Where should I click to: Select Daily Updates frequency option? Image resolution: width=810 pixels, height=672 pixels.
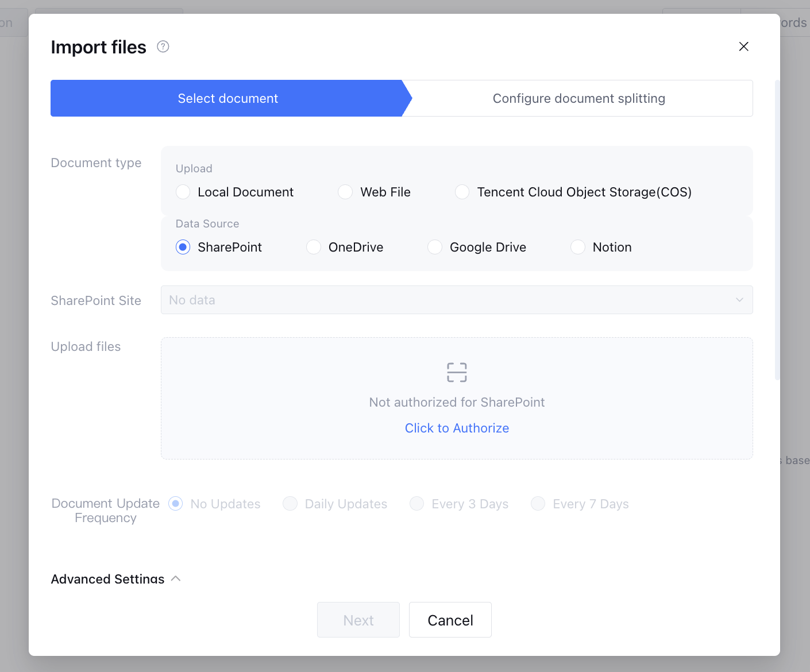pyautogui.click(x=291, y=504)
